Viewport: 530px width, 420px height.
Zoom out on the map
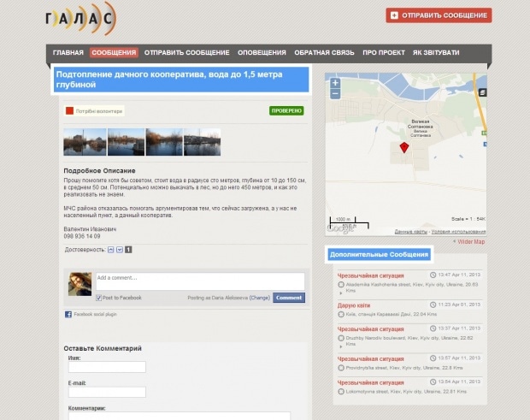335,93
